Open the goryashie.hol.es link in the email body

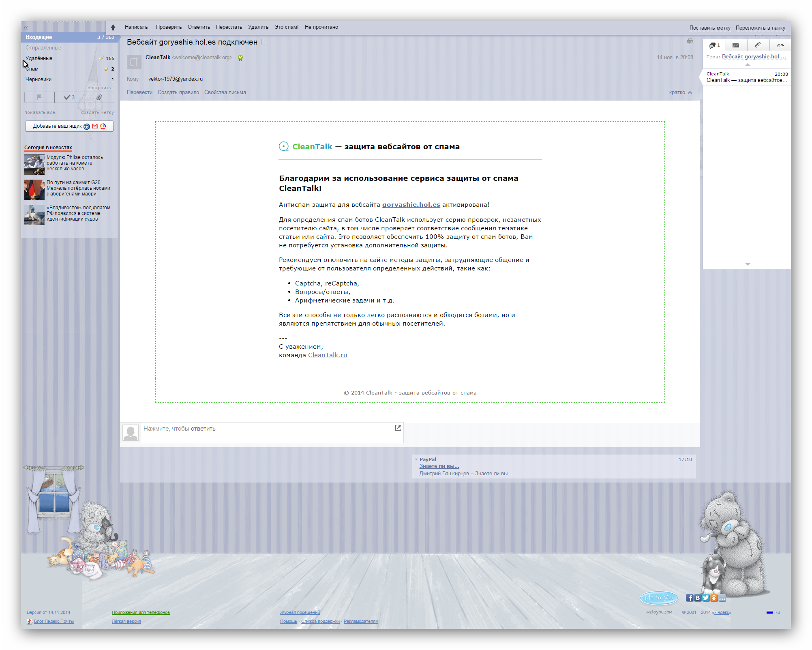coord(411,205)
